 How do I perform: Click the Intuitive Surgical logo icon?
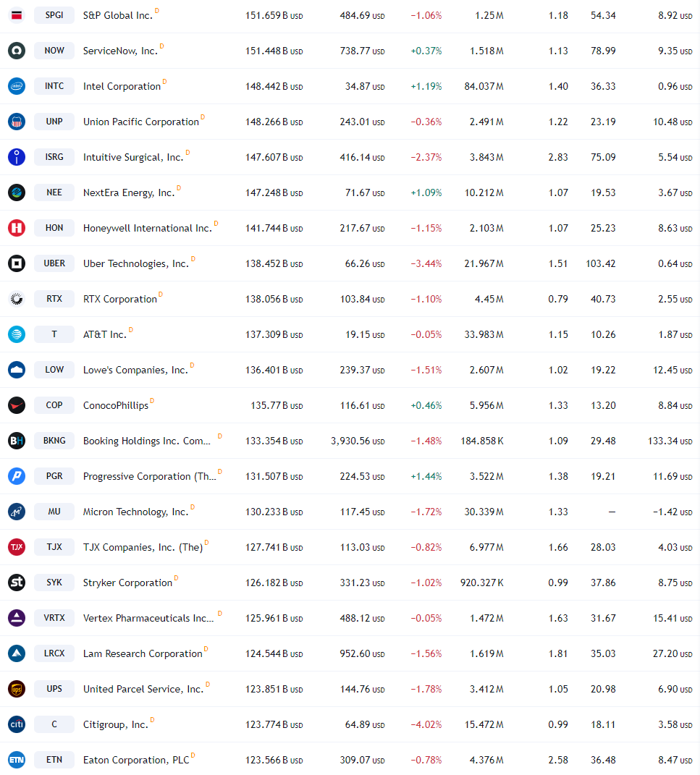pyautogui.click(x=17, y=157)
